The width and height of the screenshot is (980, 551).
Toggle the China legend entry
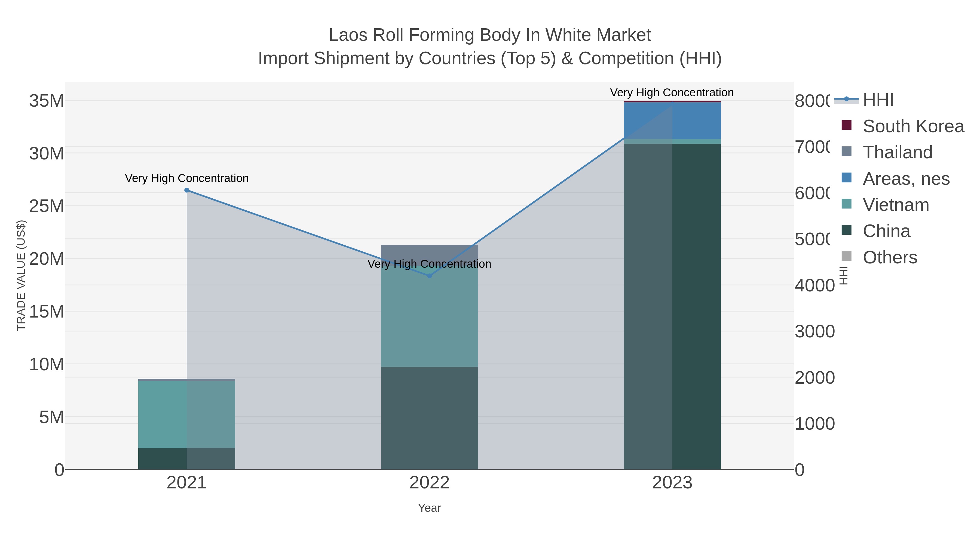tap(876, 231)
